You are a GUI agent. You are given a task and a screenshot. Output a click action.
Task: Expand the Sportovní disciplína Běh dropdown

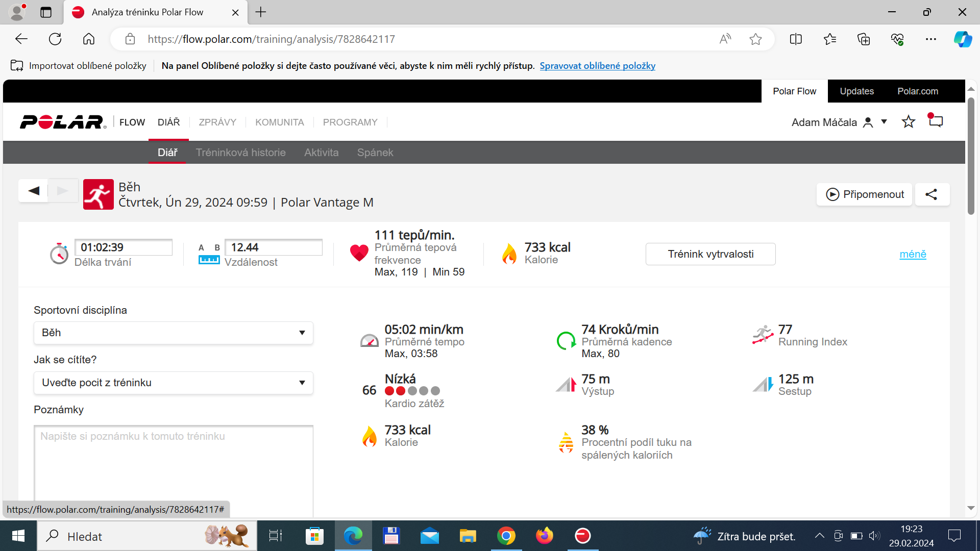click(173, 333)
